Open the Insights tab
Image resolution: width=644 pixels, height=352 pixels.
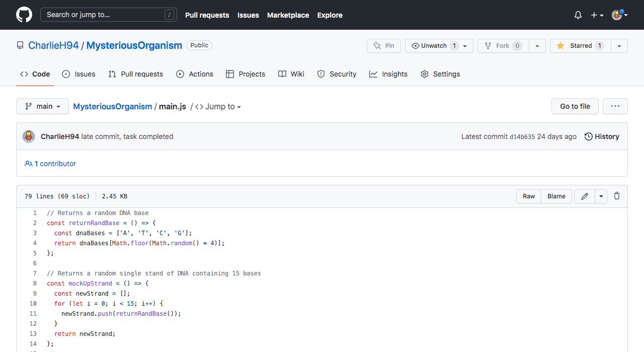[388, 74]
